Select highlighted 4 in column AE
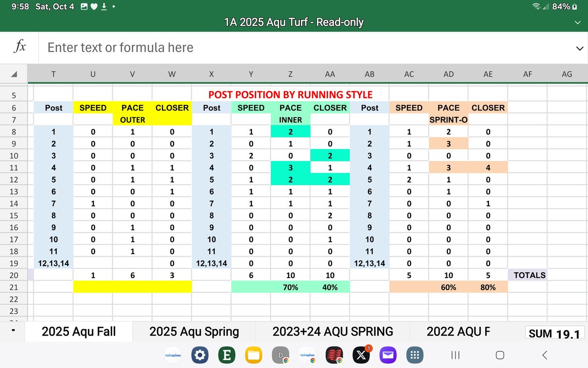588x368 pixels. pos(488,168)
